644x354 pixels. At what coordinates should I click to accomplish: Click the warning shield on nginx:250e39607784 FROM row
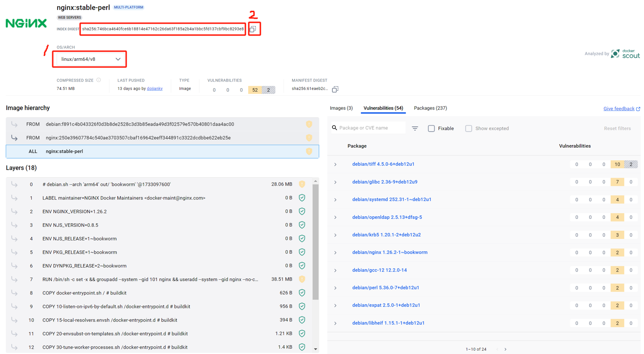click(x=309, y=138)
